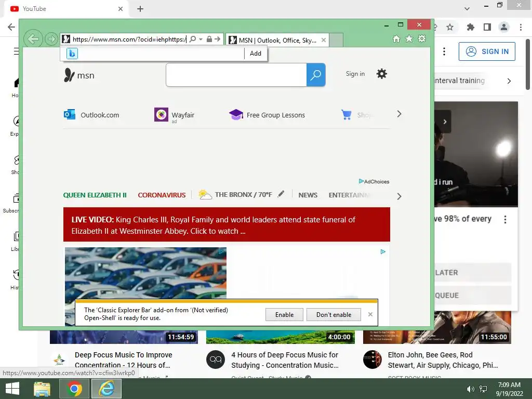Expand MSN shortcuts row with right chevron
This screenshot has width=532, height=399.
point(400,114)
